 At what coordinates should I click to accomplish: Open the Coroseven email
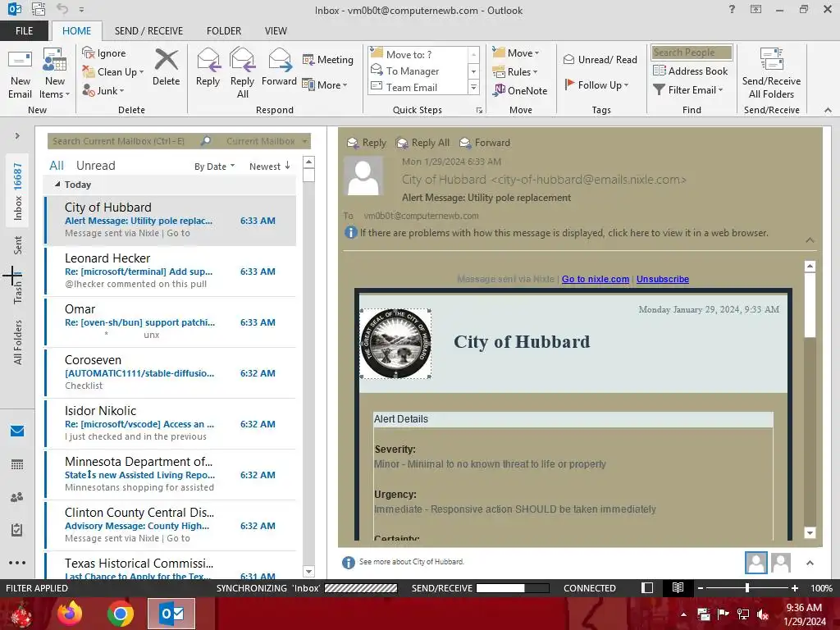(171, 373)
